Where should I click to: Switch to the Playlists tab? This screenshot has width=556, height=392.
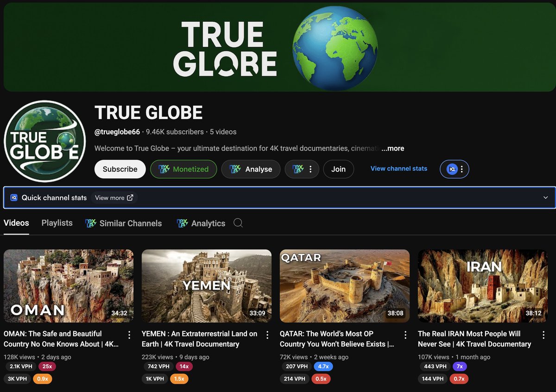pyautogui.click(x=57, y=223)
